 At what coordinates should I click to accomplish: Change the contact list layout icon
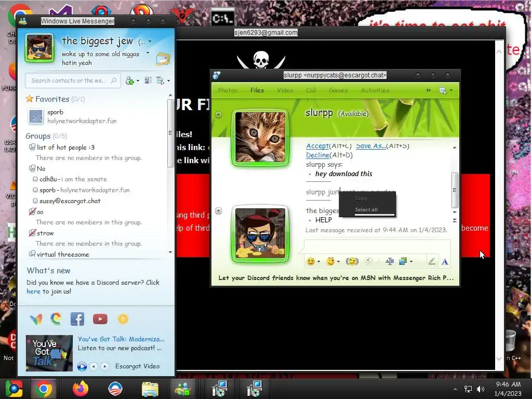[148, 81]
